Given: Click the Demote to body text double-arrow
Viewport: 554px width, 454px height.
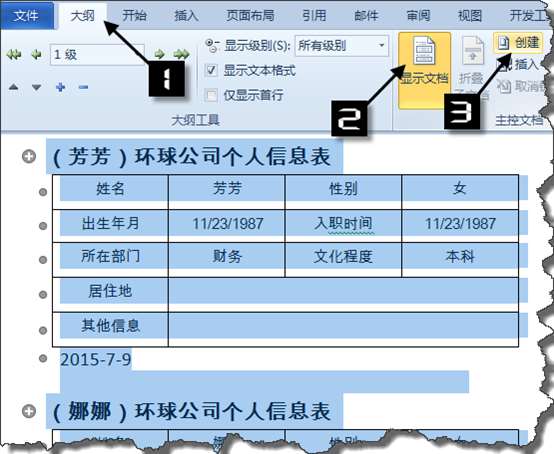Looking at the screenshot, I should point(181,54).
